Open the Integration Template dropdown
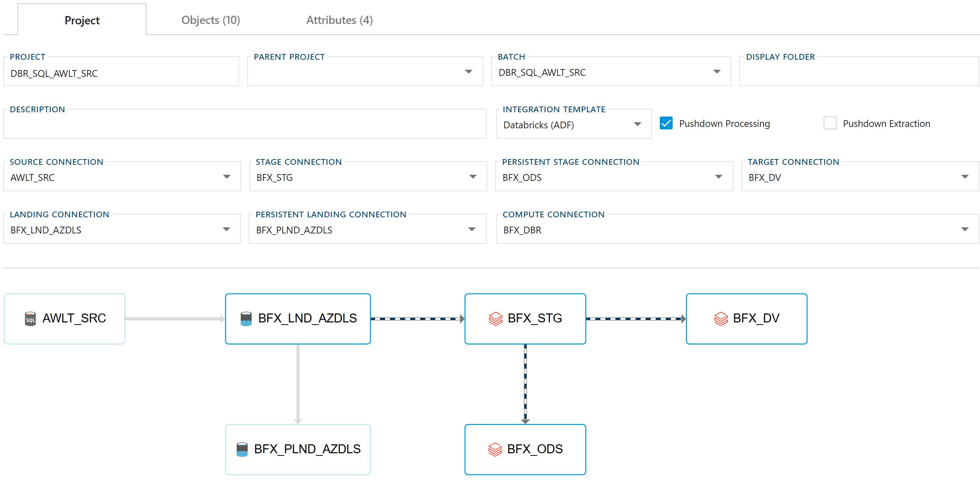Image resolution: width=980 pixels, height=484 pixels. click(638, 124)
